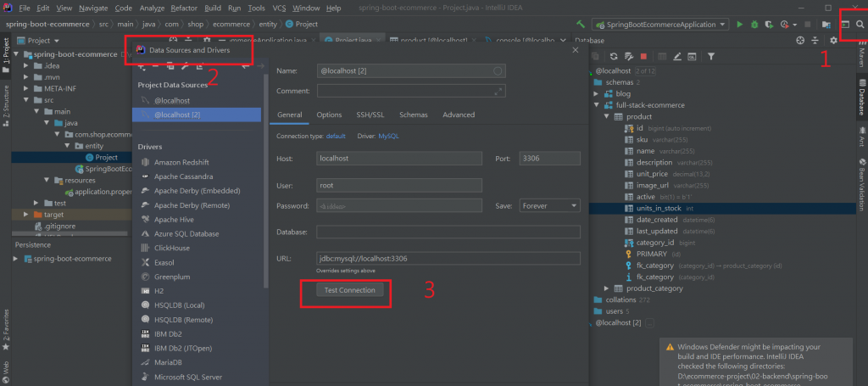Open the Save Forever dropdown
This screenshot has height=386, width=868.
tap(549, 205)
